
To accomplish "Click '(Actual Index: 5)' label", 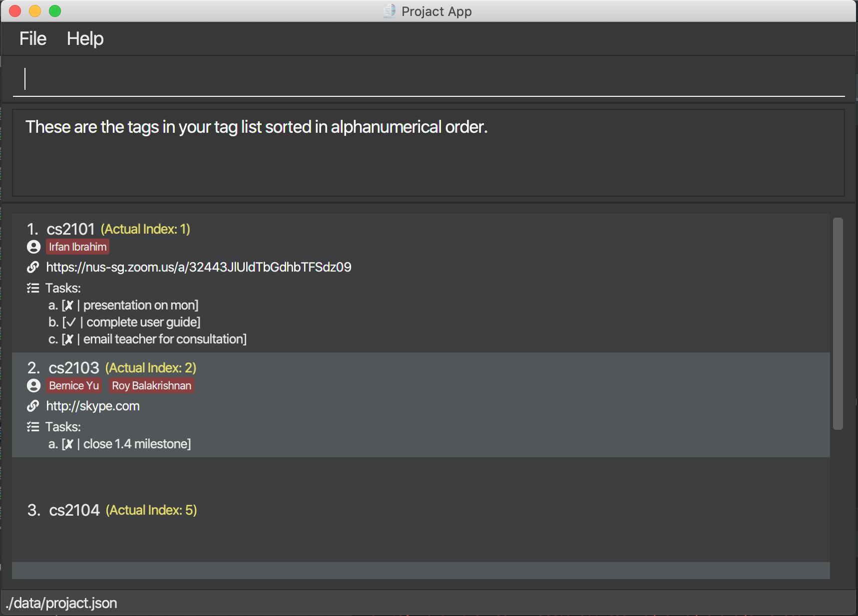I will point(151,510).
